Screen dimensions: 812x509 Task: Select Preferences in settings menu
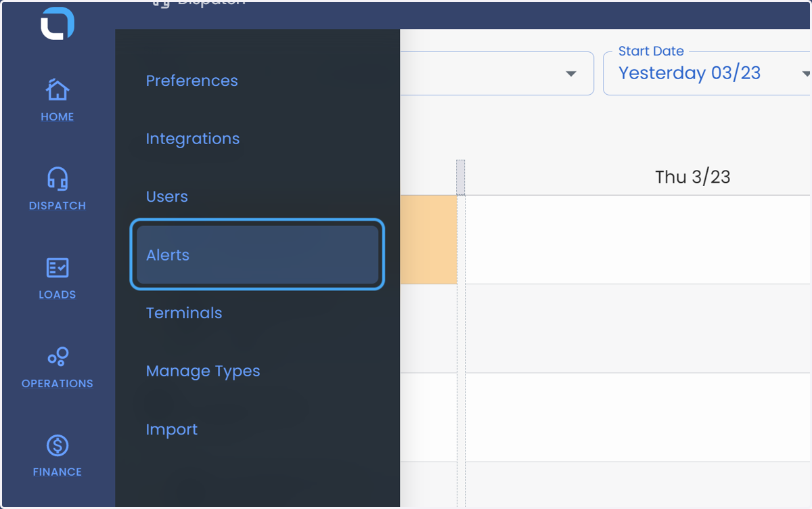(192, 81)
